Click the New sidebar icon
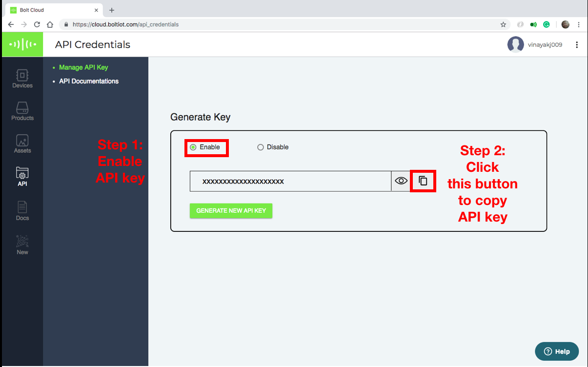The image size is (588, 367). click(x=22, y=245)
